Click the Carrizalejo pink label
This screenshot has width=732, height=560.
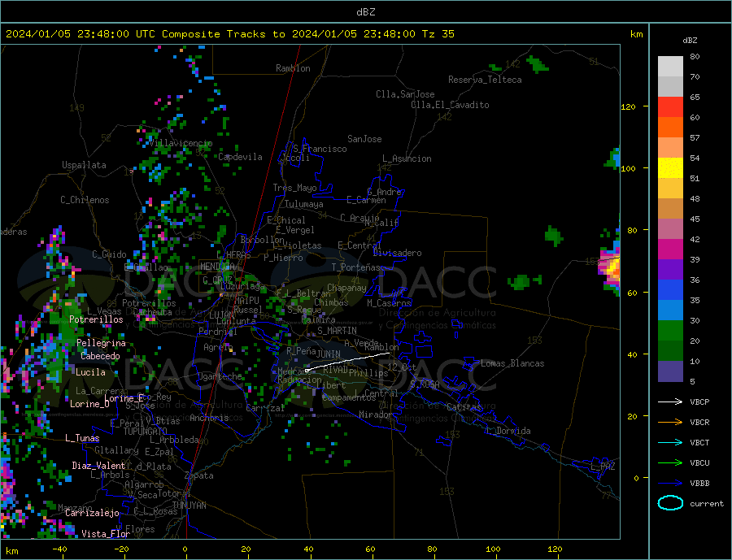tap(92, 514)
